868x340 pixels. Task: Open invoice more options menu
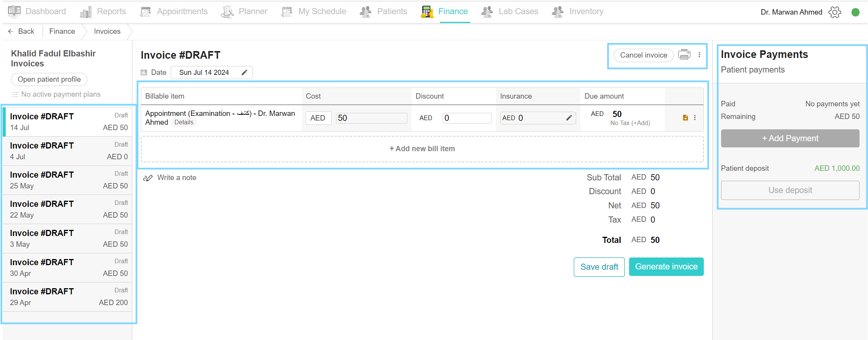[699, 55]
